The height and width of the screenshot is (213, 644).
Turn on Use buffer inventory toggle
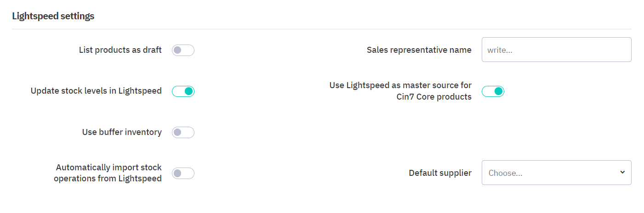(x=183, y=133)
